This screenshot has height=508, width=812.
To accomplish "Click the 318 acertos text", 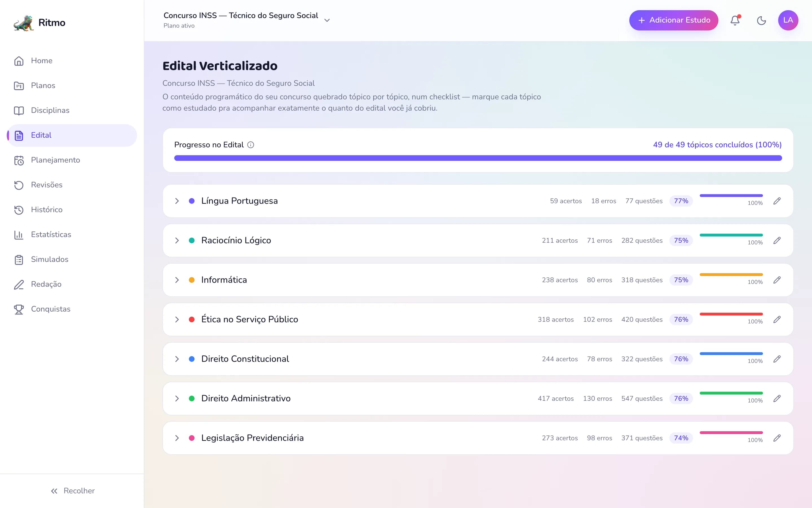I will tap(555, 319).
